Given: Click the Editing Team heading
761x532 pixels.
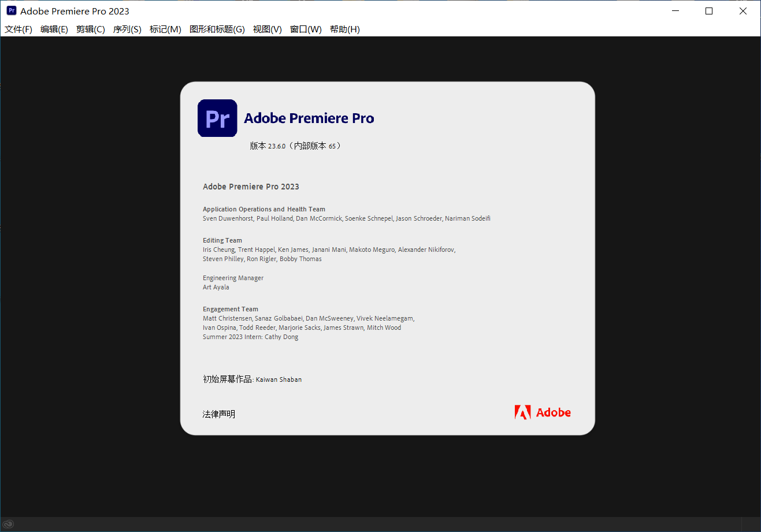Looking at the screenshot, I should click(222, 240).
